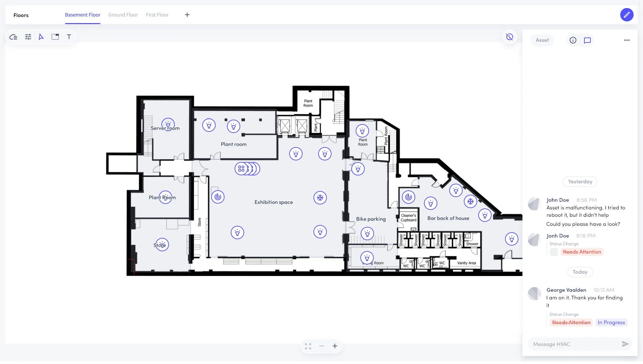The height and width of the screenshot is (364, 643).
Task: Open the layers tool in the toolbar
Action: click(x=13, y=37)
